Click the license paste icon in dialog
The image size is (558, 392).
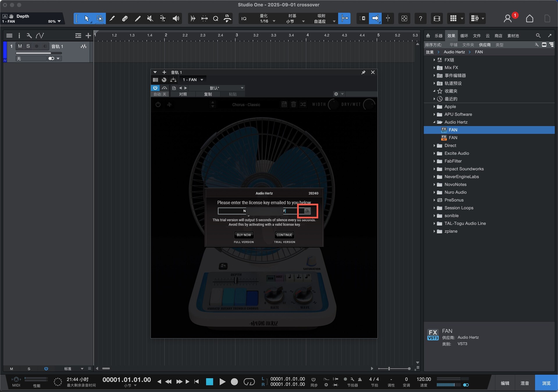(307, 211)
